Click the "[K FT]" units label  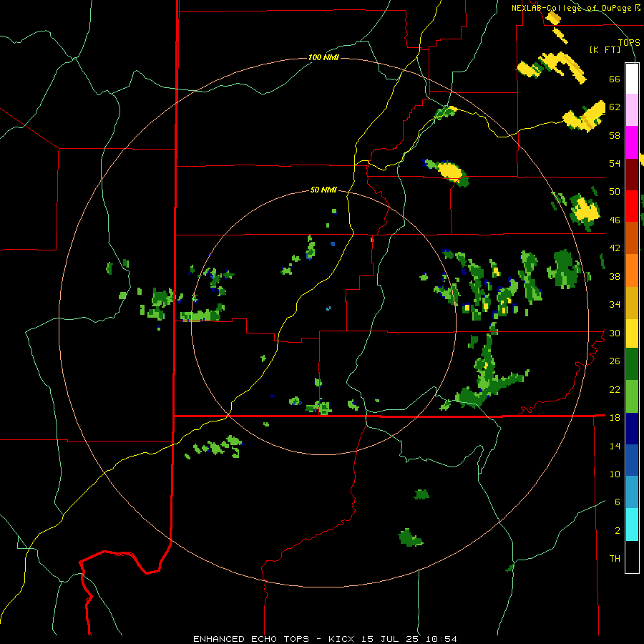605,49
